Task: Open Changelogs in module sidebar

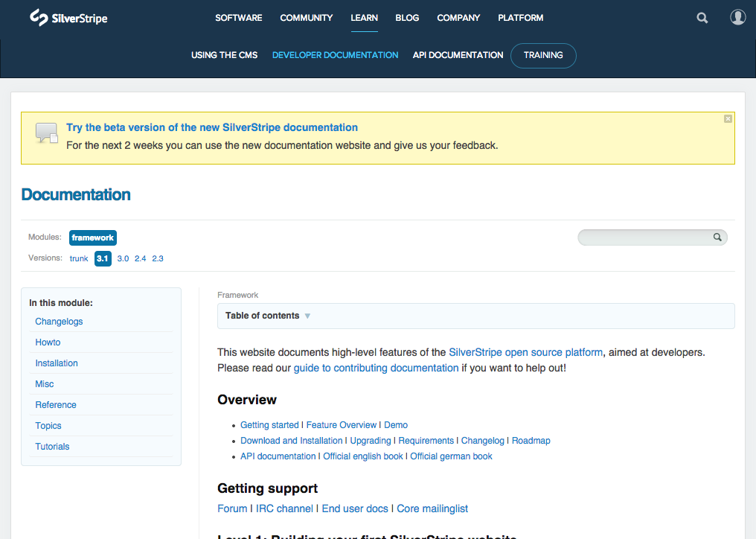Action: coord(59,322)
